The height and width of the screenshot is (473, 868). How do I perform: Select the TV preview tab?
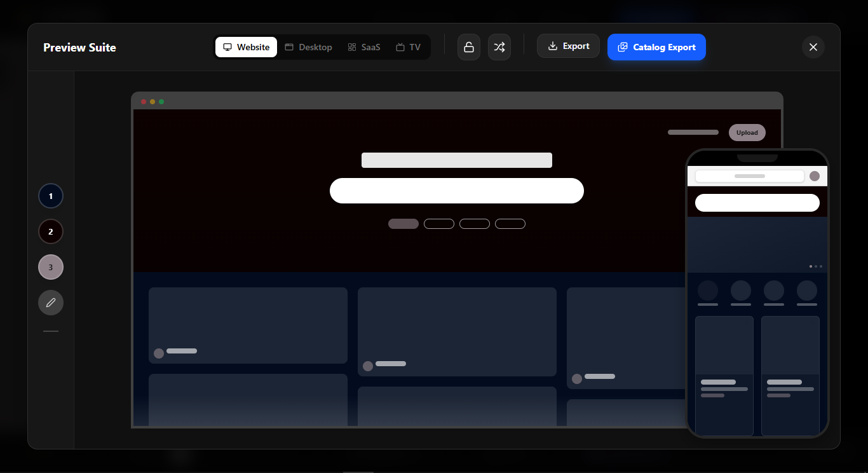coord(408,47)
